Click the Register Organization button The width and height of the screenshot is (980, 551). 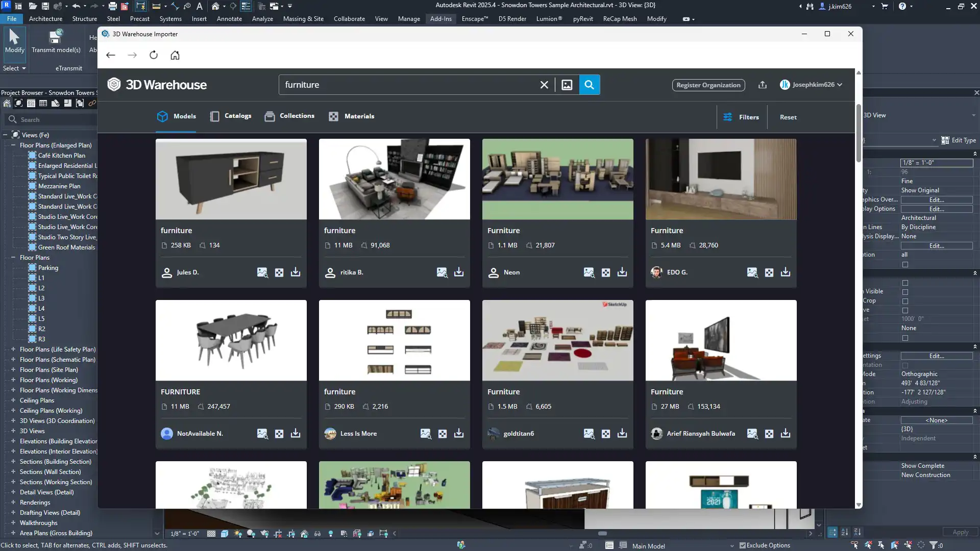pyautogui.click(x=708, y=85)
